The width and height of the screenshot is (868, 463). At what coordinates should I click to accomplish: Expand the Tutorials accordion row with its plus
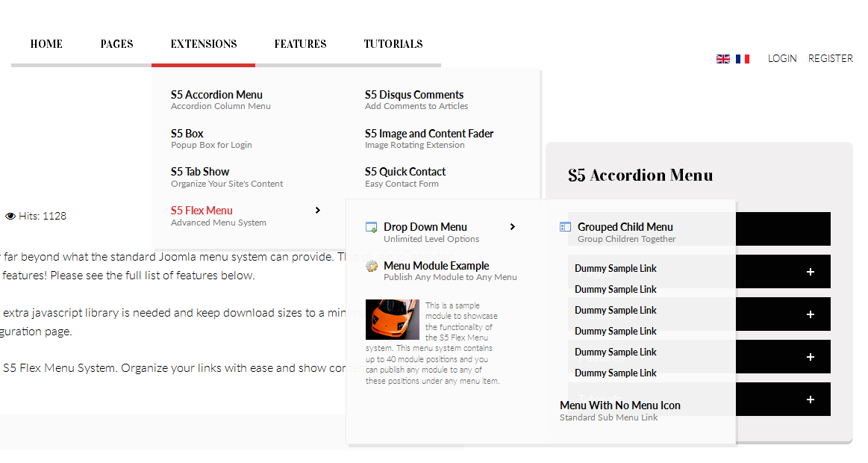(x=811, y=400)
